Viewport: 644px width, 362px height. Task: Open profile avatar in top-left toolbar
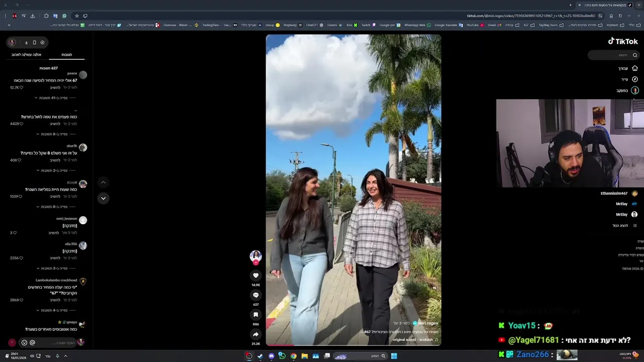(x=12, y=42)
